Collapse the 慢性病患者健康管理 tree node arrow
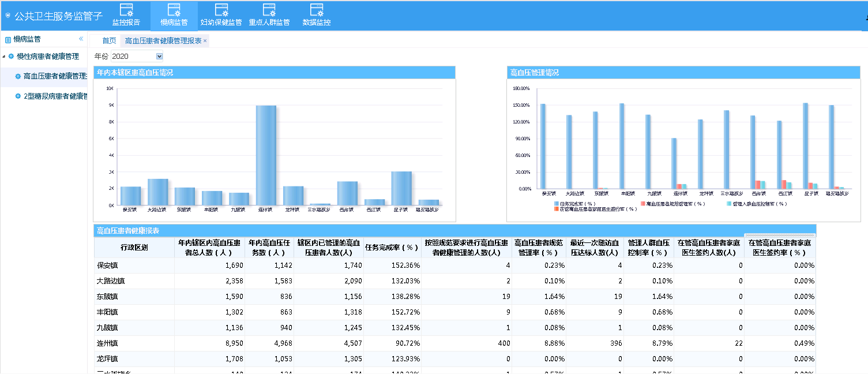Screen dimensions: 868x374 click(x=5, y=57)
